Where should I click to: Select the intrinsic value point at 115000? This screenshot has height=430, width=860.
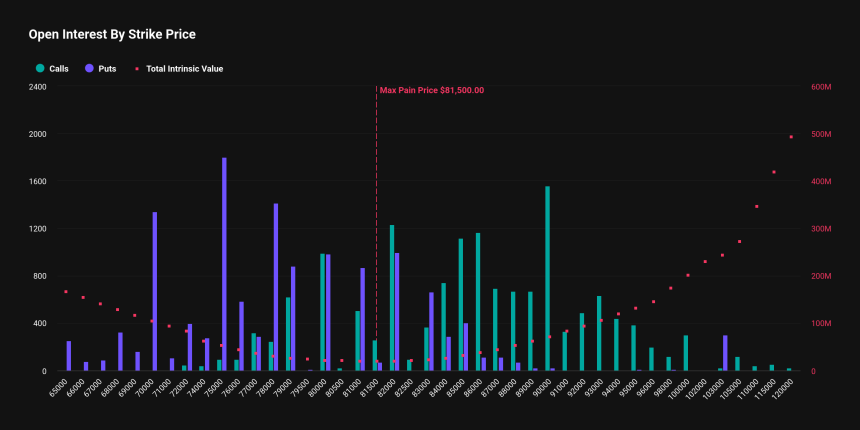tap(774, 172)
